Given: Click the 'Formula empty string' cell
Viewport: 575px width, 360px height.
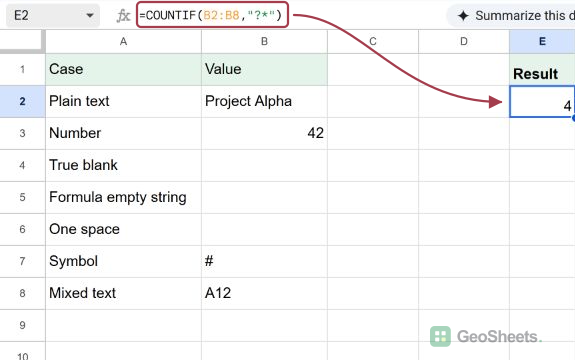Looking at the screenshot, I should pyautogui.click(x=124, y=197).
